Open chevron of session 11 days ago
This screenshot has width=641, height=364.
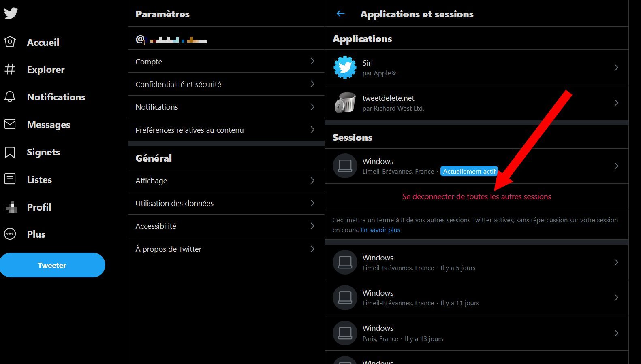pyautogui.click(x=616, y=298)
